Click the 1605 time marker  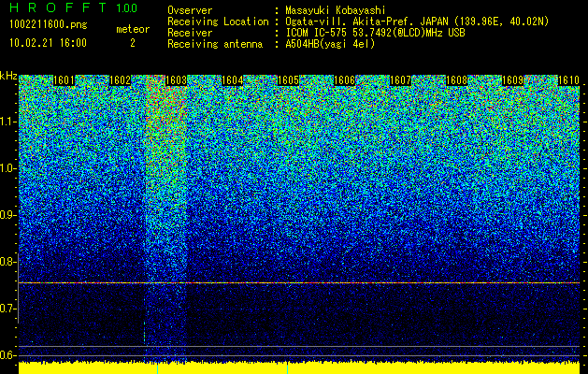tap(288, 80)
